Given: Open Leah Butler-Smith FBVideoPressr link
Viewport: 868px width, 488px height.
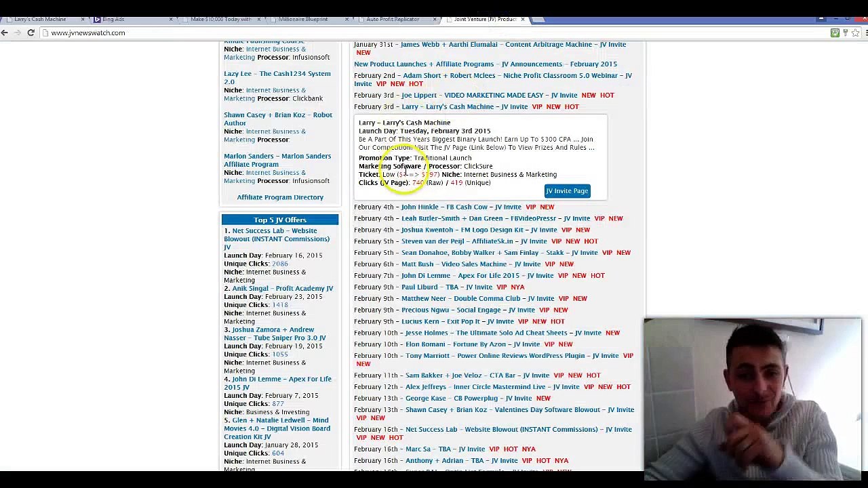Looking at the screenshot, I should (x=496, y=219).
